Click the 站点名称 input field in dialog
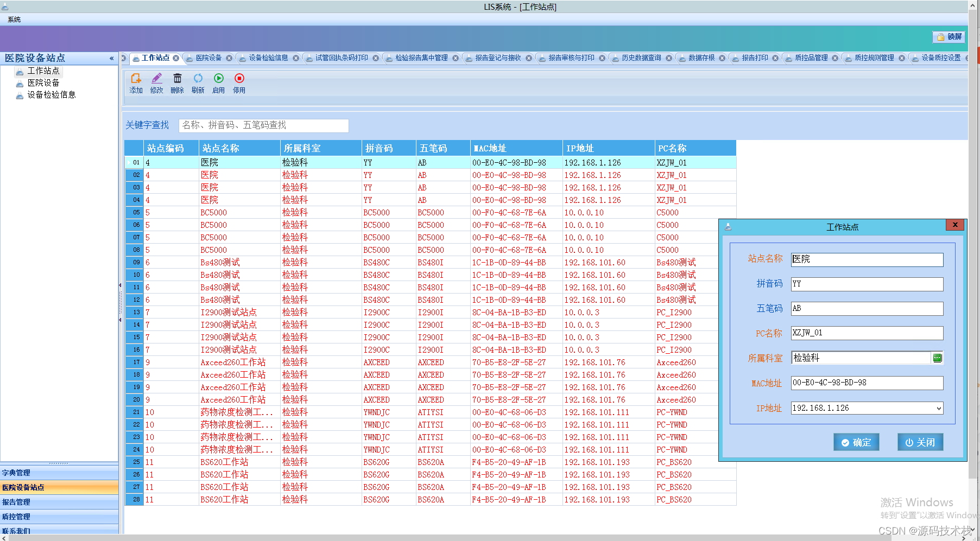Image resolution: width=980 pixels, height=541 pixels. tap(867, 259)
